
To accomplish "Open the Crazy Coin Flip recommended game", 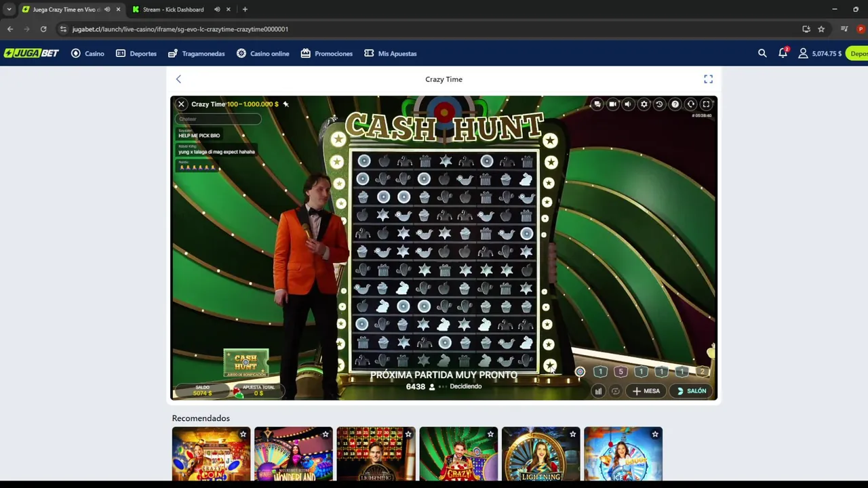I will click(211, 453).
